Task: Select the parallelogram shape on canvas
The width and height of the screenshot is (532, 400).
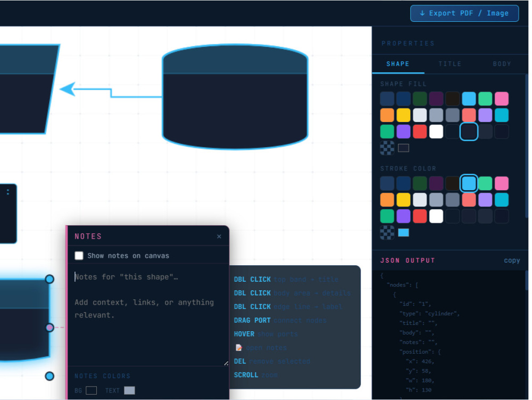Action: pos(27,89)
